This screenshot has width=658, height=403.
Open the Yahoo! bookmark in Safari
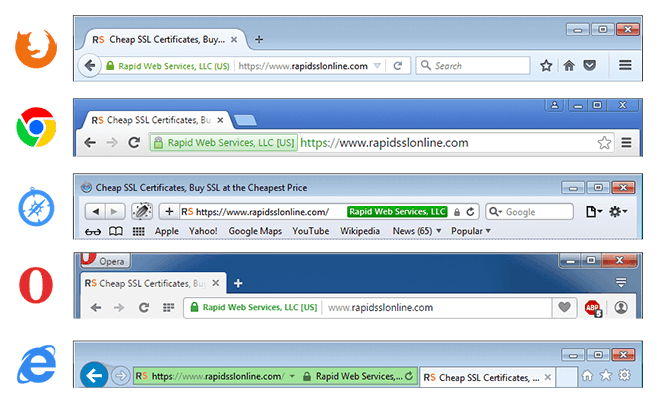tap(203, 231)
